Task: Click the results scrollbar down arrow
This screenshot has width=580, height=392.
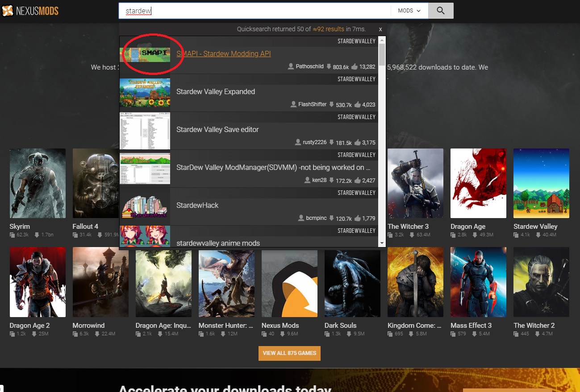Action: pos(382,243)
